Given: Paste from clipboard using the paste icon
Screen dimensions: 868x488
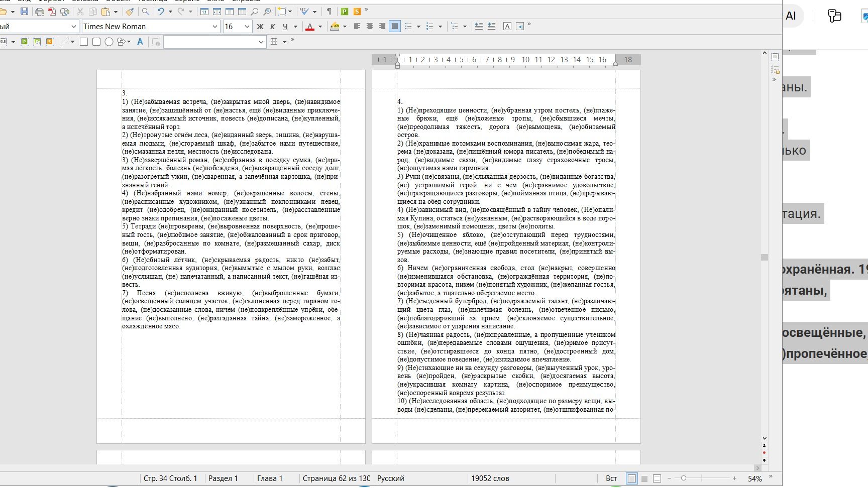Looking at the screenshot, I should (105, 11).
